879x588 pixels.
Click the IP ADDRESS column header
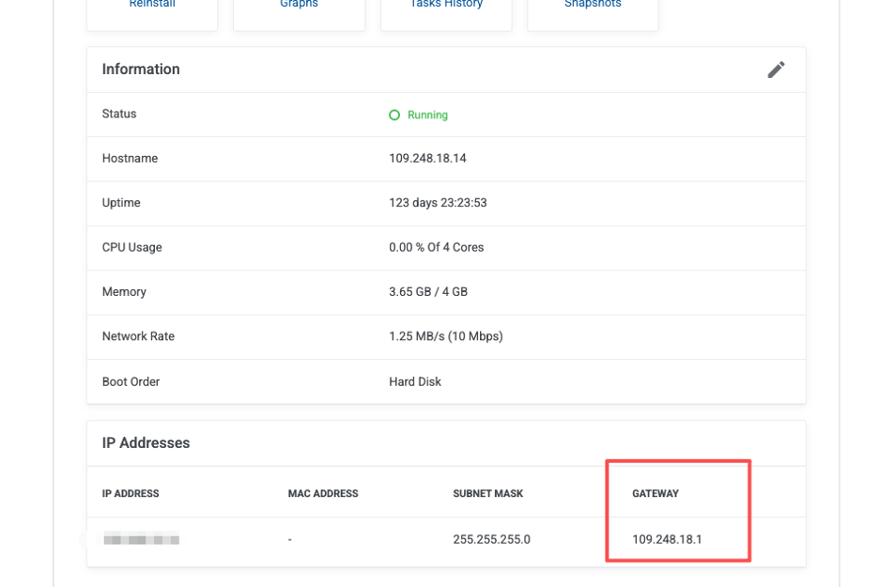[x=131, y=494]
